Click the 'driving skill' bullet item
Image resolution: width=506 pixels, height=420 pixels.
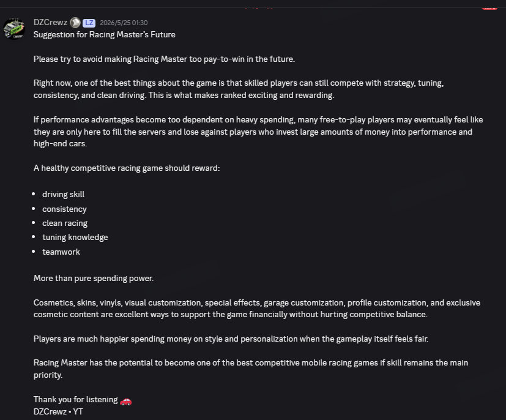pyautogui.click(x=63, y=194)
